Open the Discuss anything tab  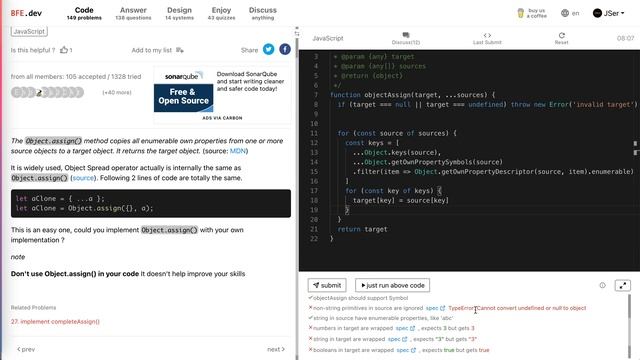click(262, 13)
